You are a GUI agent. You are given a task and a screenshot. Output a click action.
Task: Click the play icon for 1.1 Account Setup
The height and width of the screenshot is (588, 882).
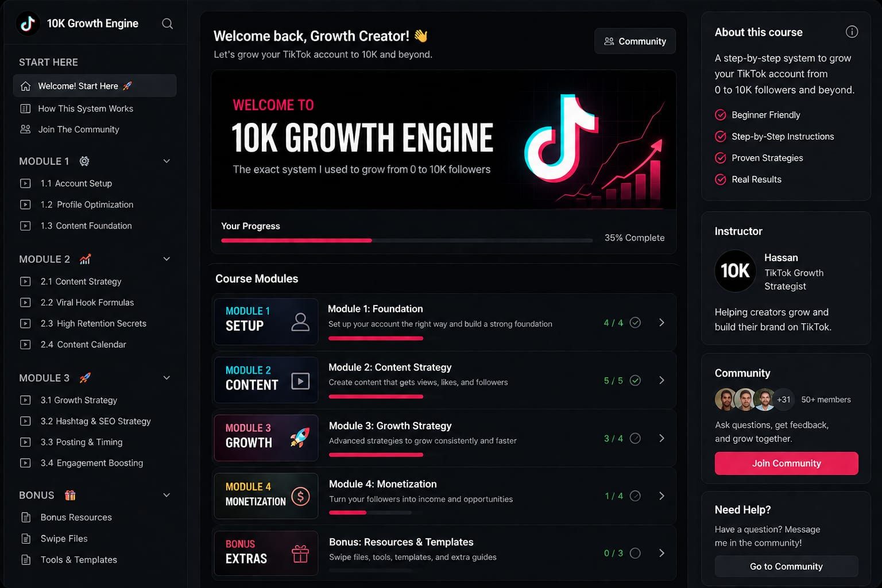tap(25, 184)
